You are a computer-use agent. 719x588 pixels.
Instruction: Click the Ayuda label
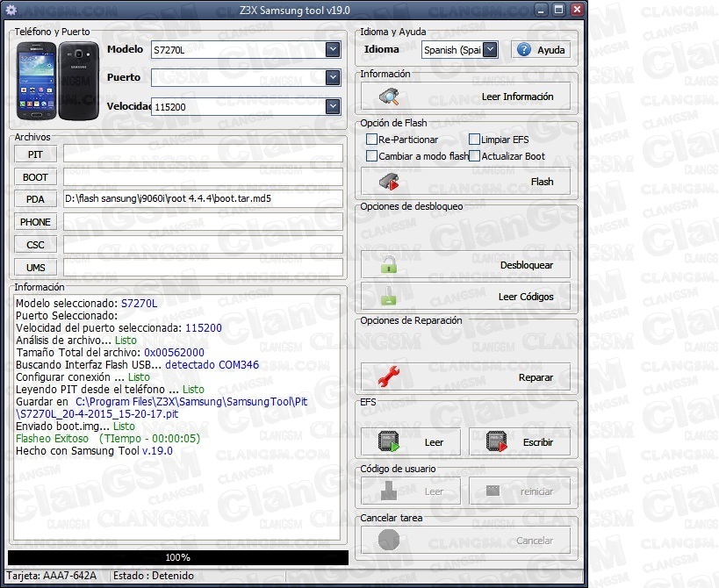pyautogui.click(x=551, y=50)
